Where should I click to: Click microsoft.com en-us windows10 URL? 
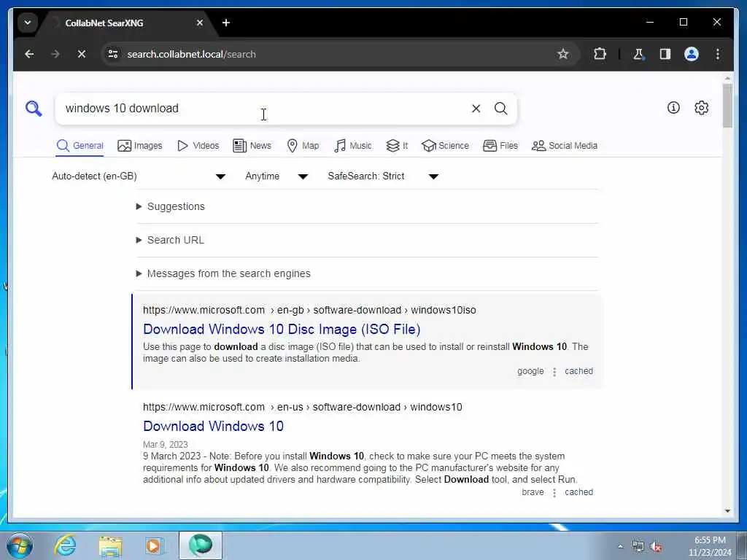click(303, 407)
